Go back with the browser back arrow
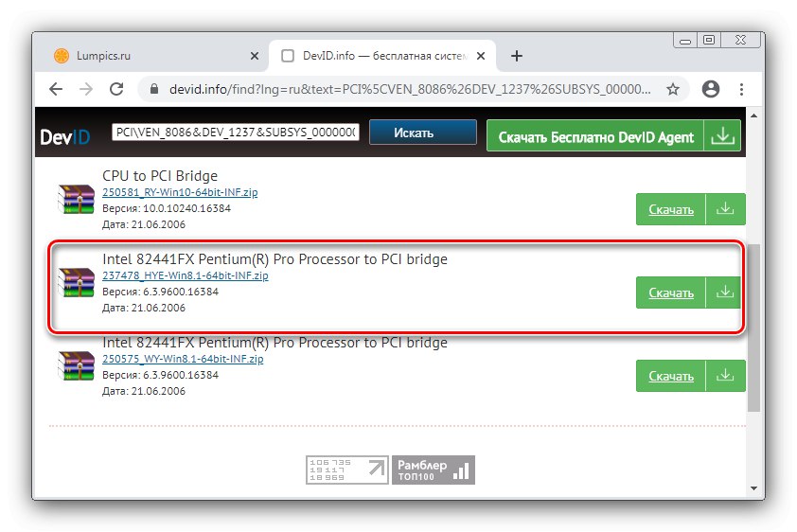The width and height of the screenshot is (797, 532). [56, 89]
